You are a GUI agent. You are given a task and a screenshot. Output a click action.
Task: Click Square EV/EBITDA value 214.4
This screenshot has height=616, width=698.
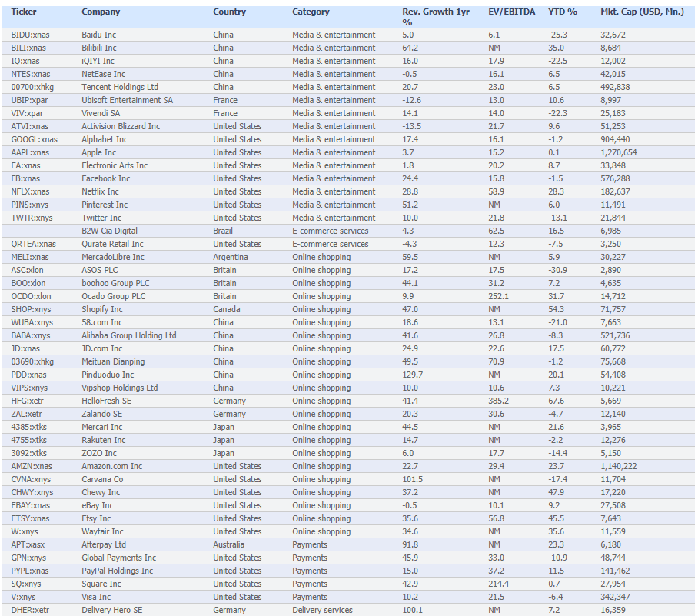point(498,584)
